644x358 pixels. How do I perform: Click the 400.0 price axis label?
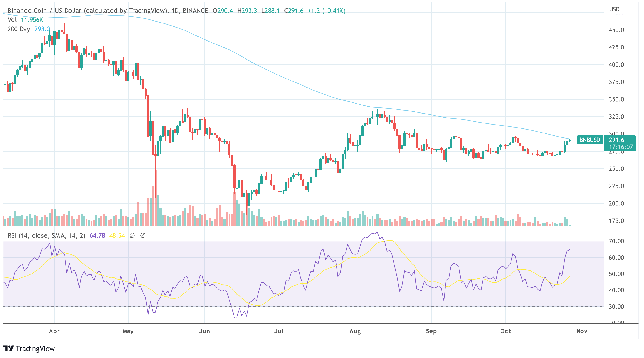616,65
